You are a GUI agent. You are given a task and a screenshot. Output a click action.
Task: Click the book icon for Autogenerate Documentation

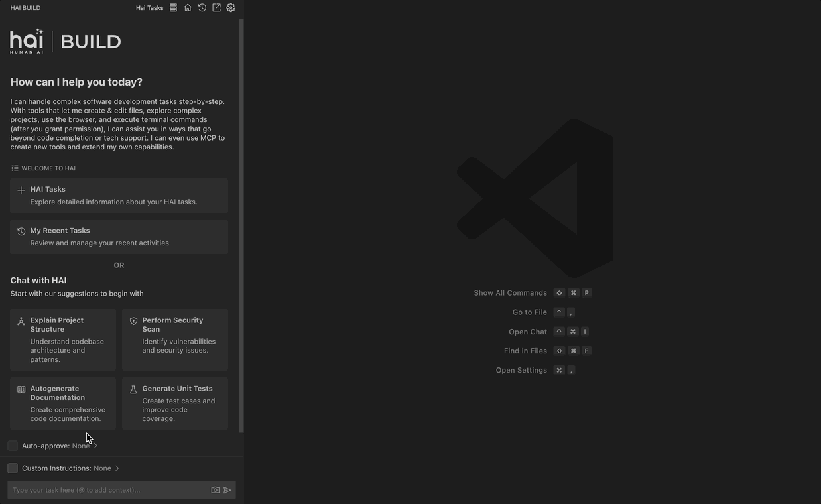21,389
